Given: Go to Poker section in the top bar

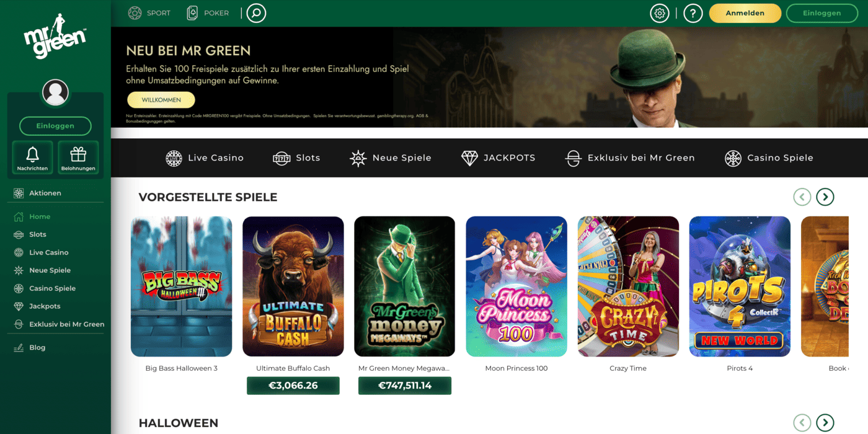Looking at the screenshot, I should (208, 13).
